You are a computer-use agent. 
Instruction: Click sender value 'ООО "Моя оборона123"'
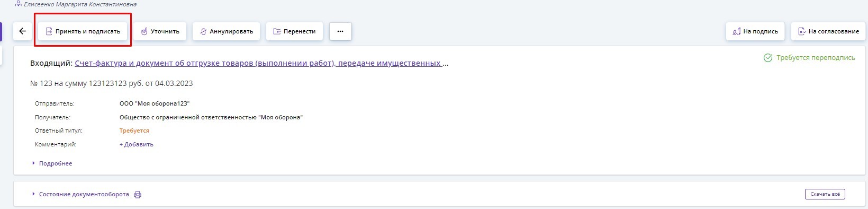coord(155,103)
